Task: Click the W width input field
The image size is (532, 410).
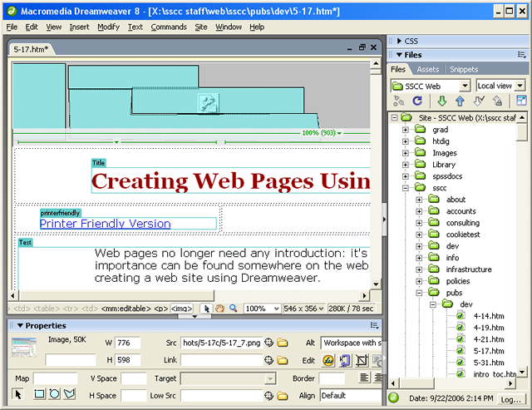Action: coord(127,343)
